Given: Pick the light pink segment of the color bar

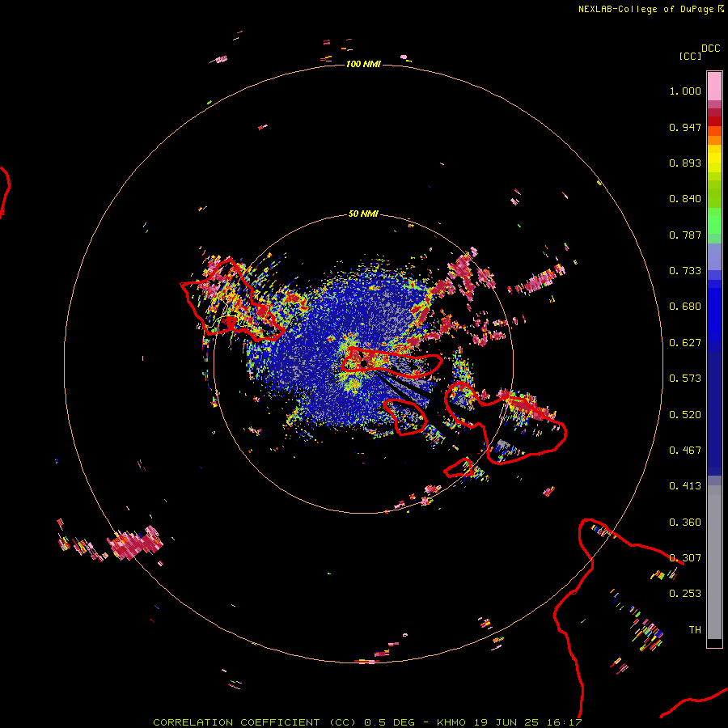Looking at the screenshot, I should click(714, 87).
